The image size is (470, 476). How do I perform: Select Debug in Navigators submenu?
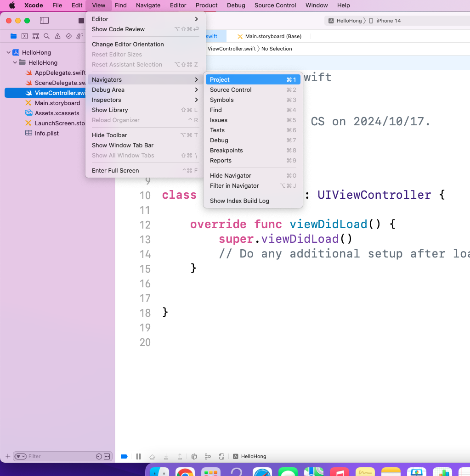click(x=253, y=140)
